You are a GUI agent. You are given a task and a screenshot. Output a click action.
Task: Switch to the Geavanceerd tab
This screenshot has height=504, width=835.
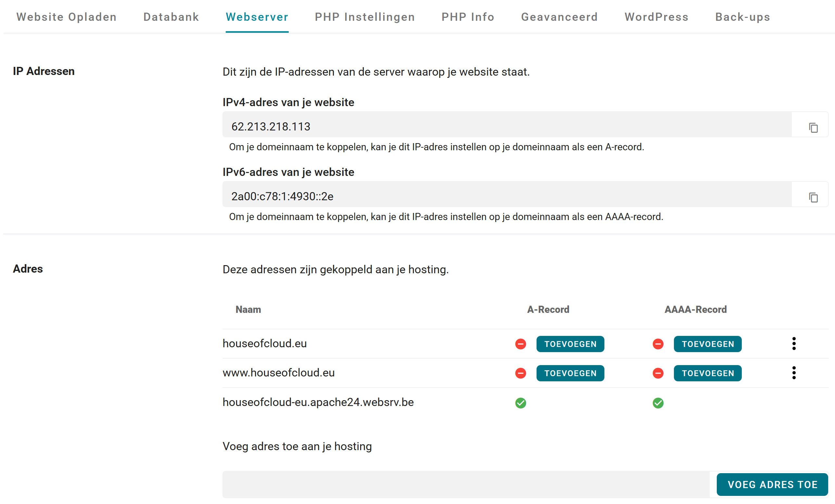pyautogui.click(x=559, y=17)
